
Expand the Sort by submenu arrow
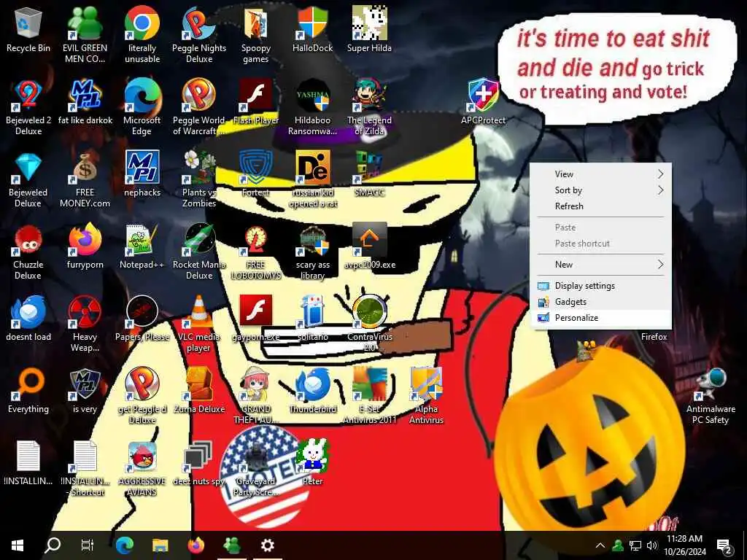(x=660, y=190)
